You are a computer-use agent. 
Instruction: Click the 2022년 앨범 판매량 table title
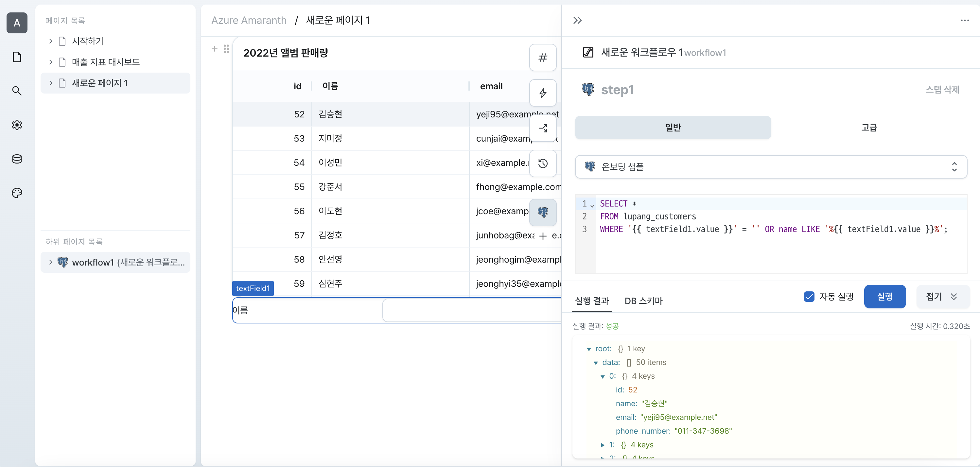286,53
